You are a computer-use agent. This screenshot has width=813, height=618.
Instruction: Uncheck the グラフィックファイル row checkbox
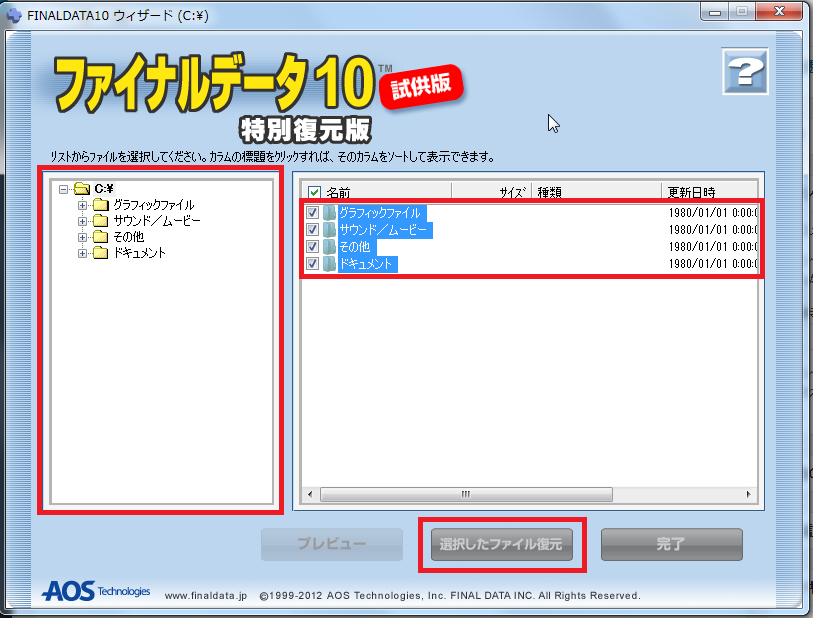click(312, 213)
